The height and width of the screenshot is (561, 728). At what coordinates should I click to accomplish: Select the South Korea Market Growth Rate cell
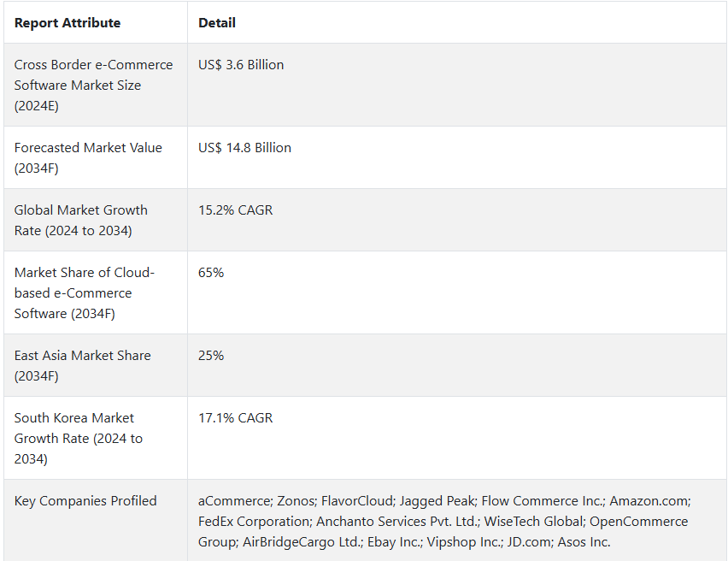pyautogui.click(x=79, y=439)
